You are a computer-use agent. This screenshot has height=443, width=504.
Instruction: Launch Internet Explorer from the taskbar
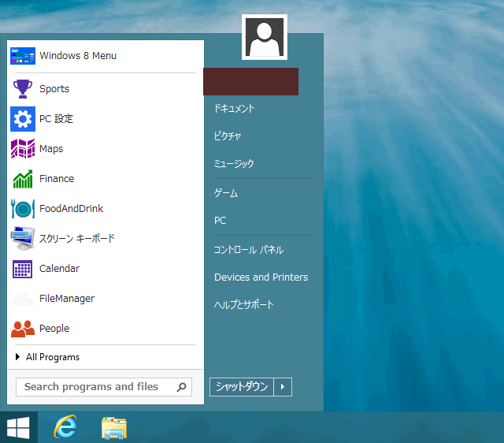65,427
